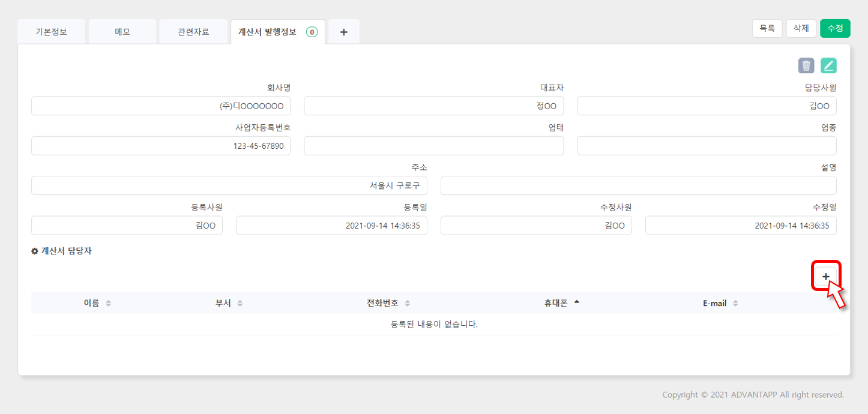This screenshot has width=868, height=414.
Task: Select the 담당사원 input field
Action: coord(707,106)
